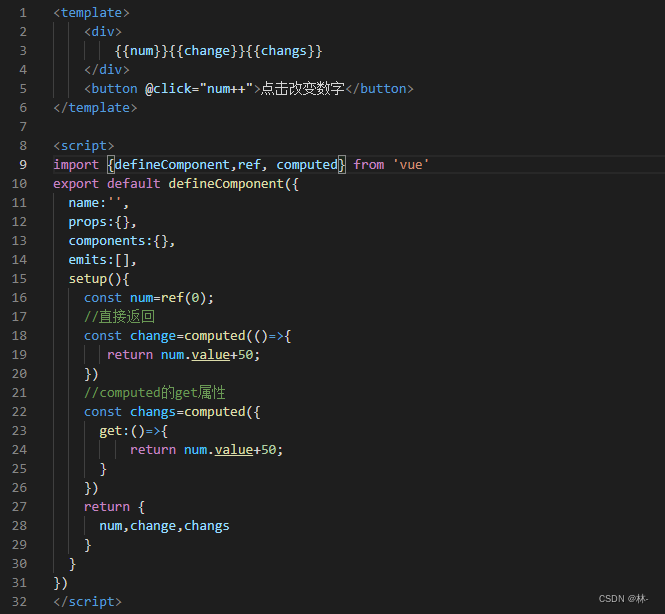Click line number 22 in the gutter

pos(19,412)
